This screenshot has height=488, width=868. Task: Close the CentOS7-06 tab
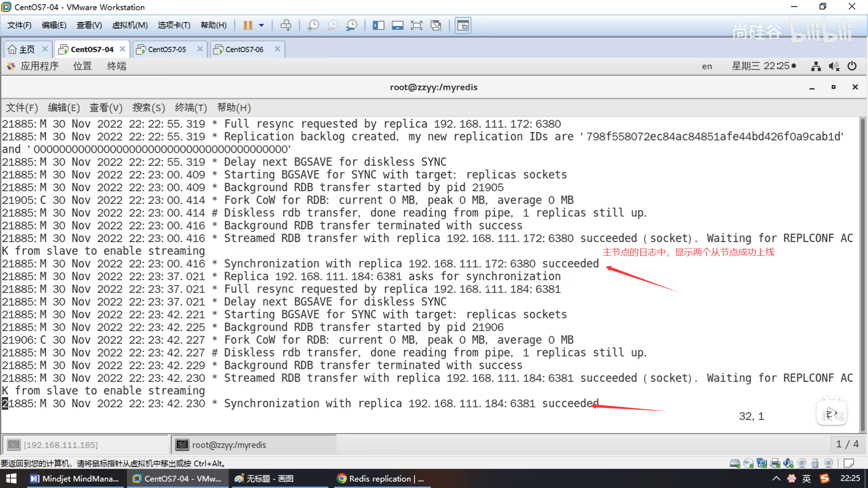tap(278, 49)
